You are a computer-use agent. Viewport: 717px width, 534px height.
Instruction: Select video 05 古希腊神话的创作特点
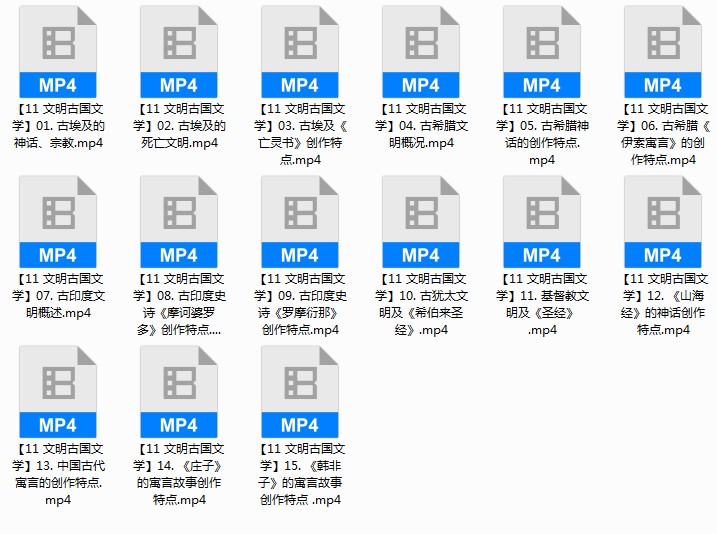pyautogui.click(x=542, y=52)
